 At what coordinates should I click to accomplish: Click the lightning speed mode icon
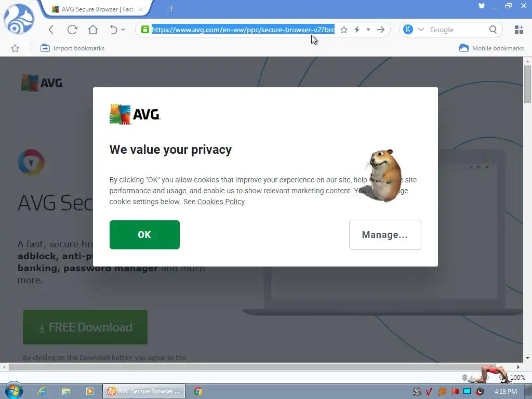(x=357, y=30)
